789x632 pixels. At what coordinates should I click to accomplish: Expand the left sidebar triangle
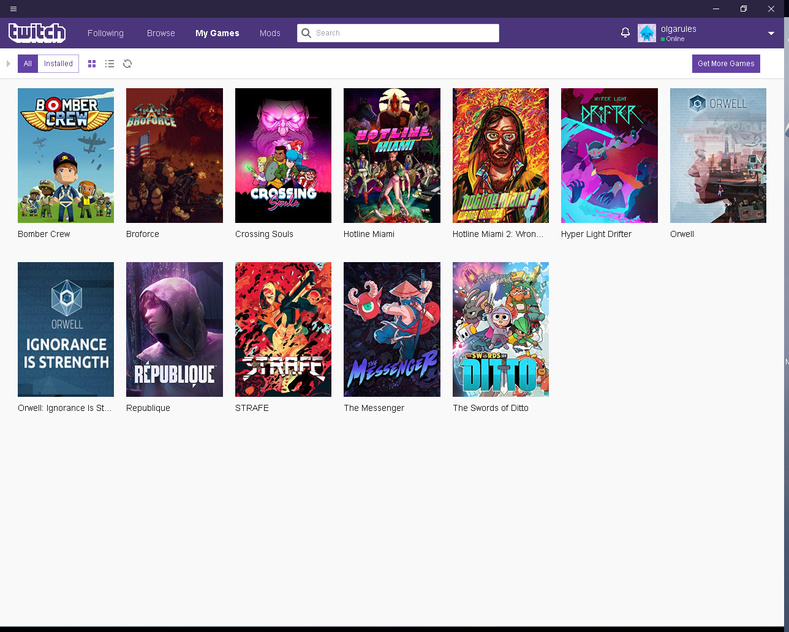tap(8, 64)
